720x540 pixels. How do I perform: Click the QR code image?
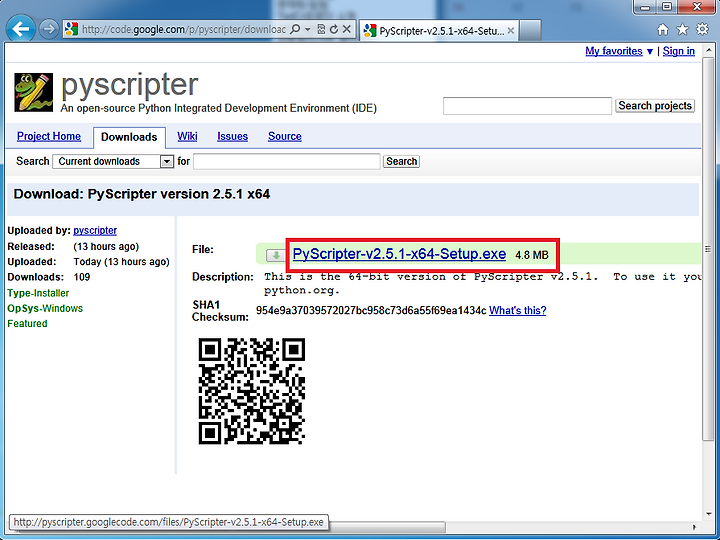click(252, 391)
